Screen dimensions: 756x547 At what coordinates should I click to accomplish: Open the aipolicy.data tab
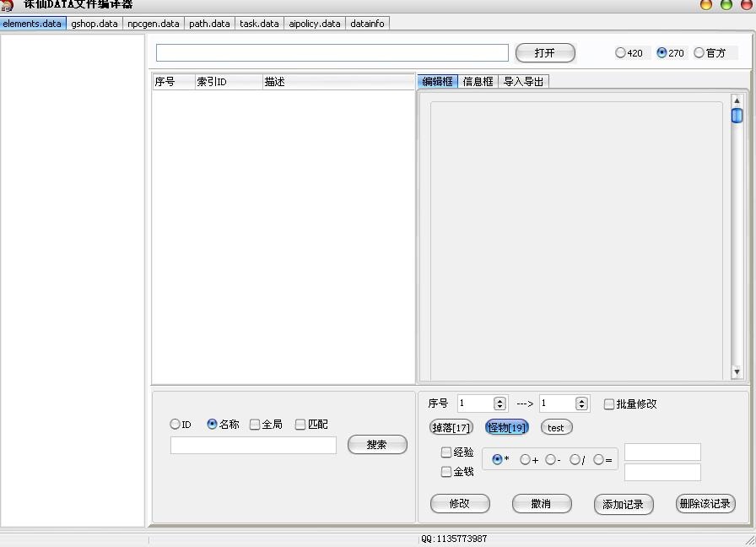314,24
